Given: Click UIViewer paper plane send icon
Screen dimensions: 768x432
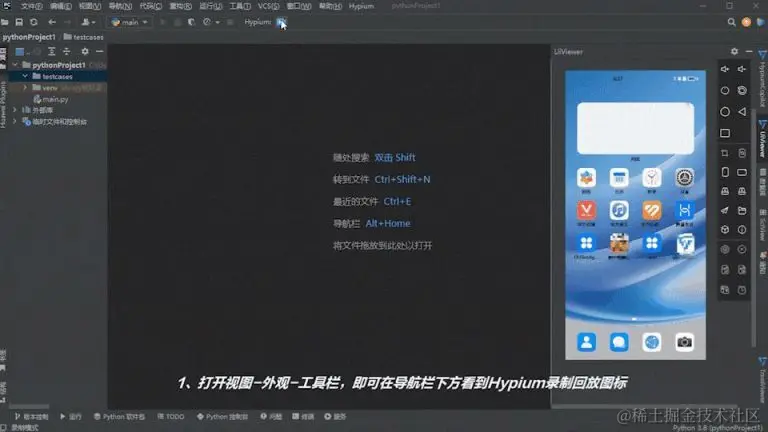Looking at the screenshot, I should tap(725, 211).
